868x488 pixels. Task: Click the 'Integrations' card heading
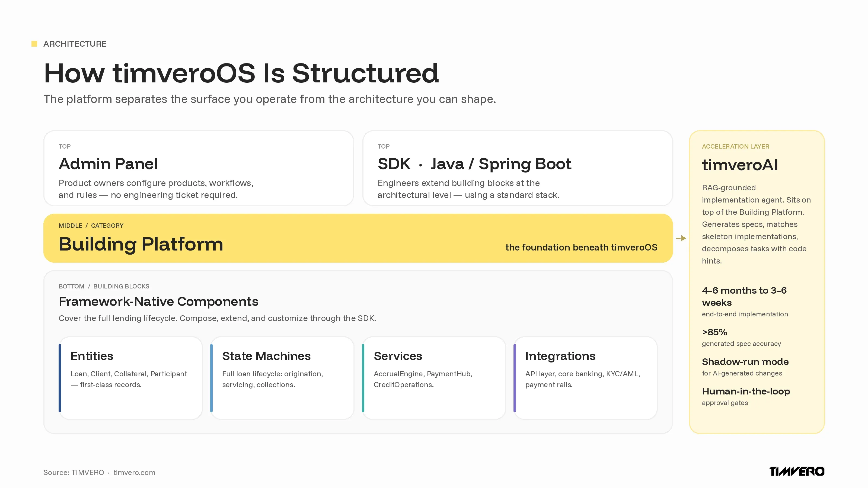(560, 356)
